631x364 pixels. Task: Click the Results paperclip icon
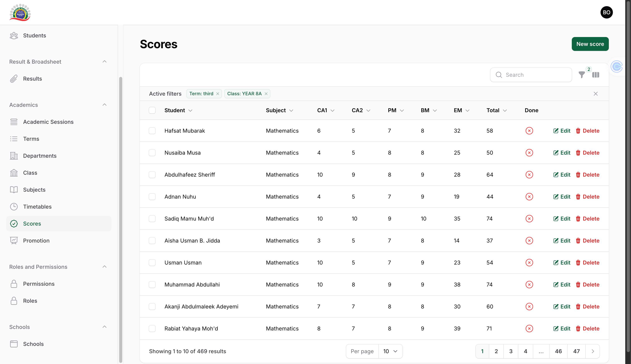pos(14,79)
